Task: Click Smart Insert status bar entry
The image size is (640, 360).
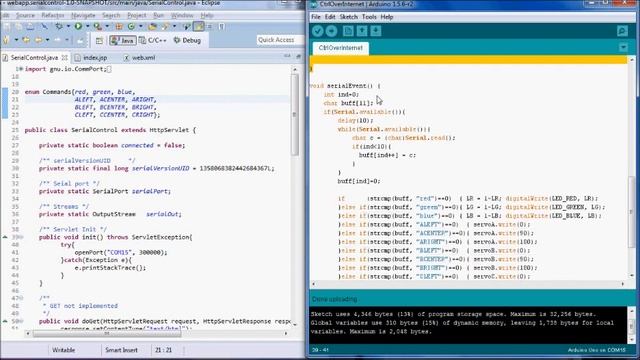Action: pyautogui.click(x=121, y=350)
